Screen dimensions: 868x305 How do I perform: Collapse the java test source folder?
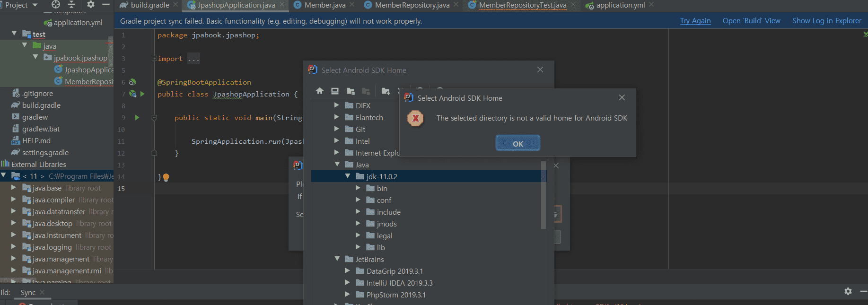click(25, 45)
